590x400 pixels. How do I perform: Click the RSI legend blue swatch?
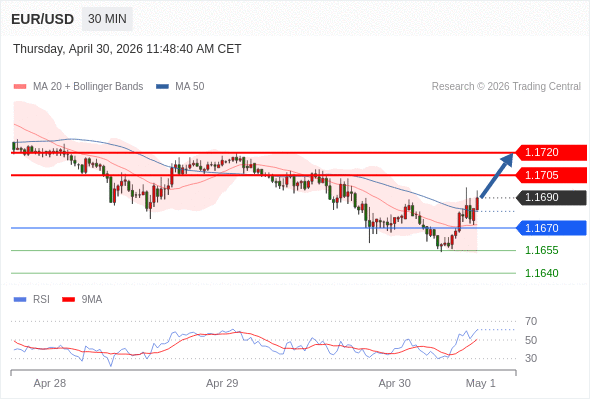click(20, 300)
